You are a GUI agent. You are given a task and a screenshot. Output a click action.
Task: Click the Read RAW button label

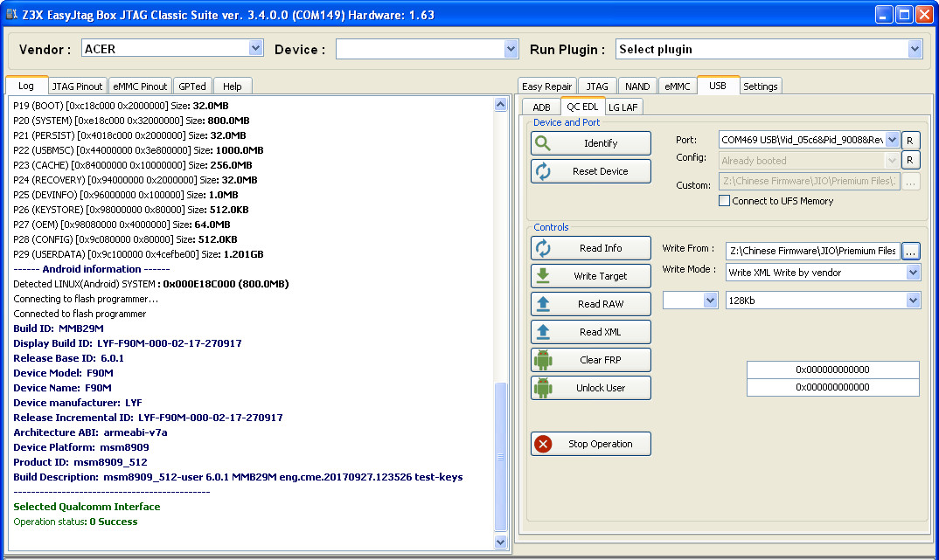click(x=601, y=304)
